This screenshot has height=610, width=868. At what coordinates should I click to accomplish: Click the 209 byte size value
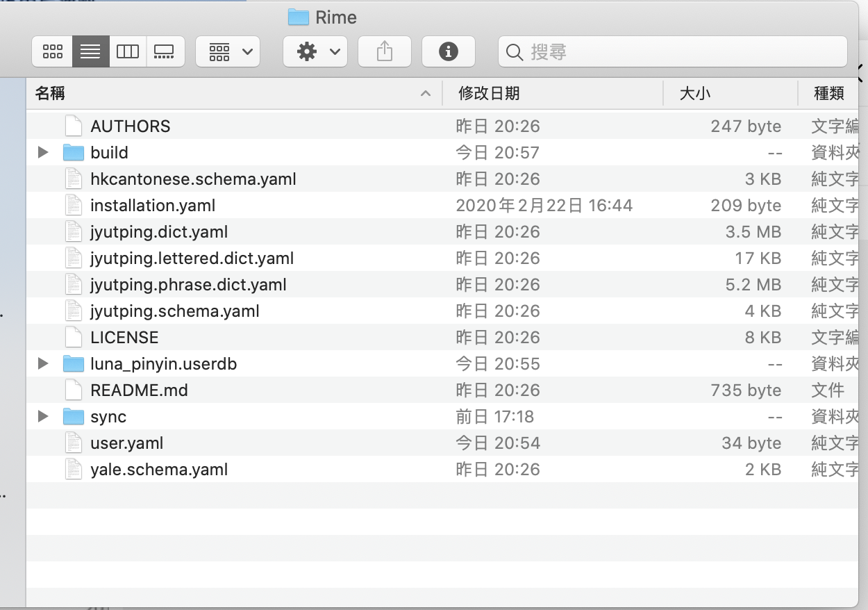coord(746,206)
